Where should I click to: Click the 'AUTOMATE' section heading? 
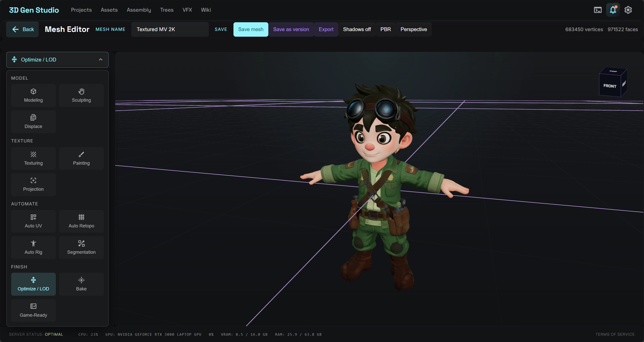tap(25, 204)
